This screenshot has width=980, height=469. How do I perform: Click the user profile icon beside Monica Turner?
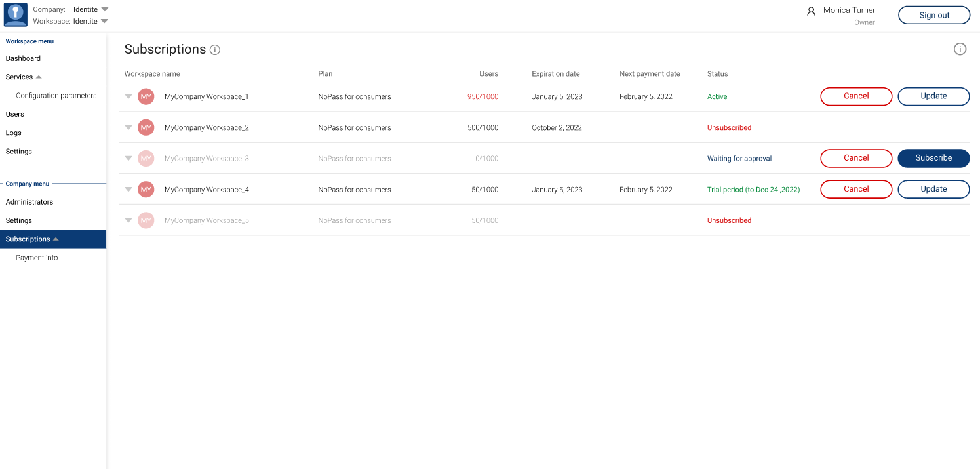tap(811, 11)
